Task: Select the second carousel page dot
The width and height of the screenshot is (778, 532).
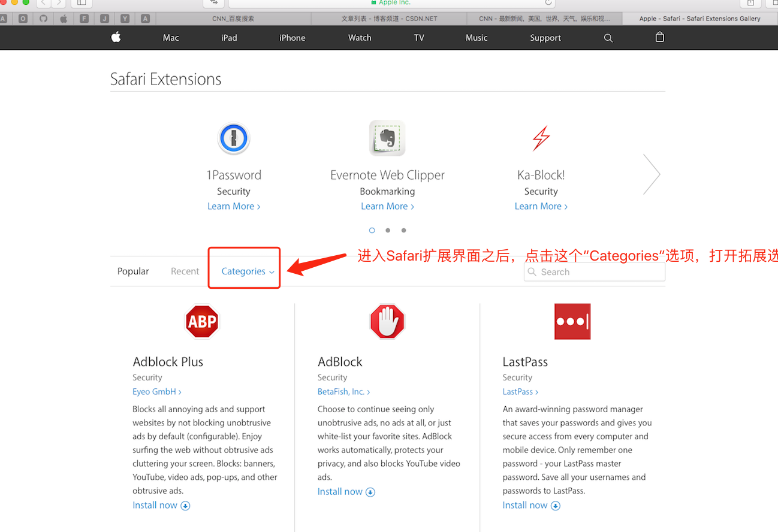Action: 388,230
